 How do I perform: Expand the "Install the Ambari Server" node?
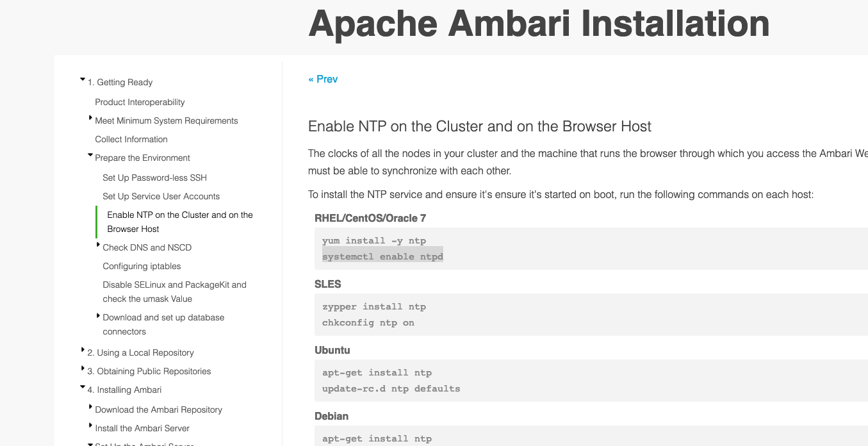pos(91,425)
